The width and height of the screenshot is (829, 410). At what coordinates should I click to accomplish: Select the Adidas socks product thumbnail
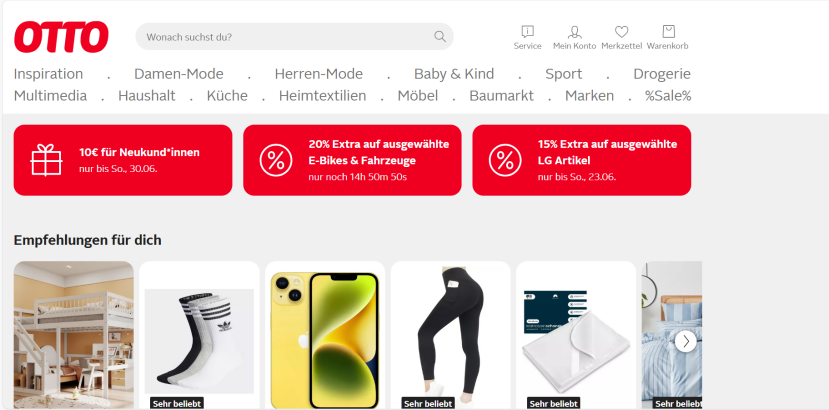click(199, 335)
